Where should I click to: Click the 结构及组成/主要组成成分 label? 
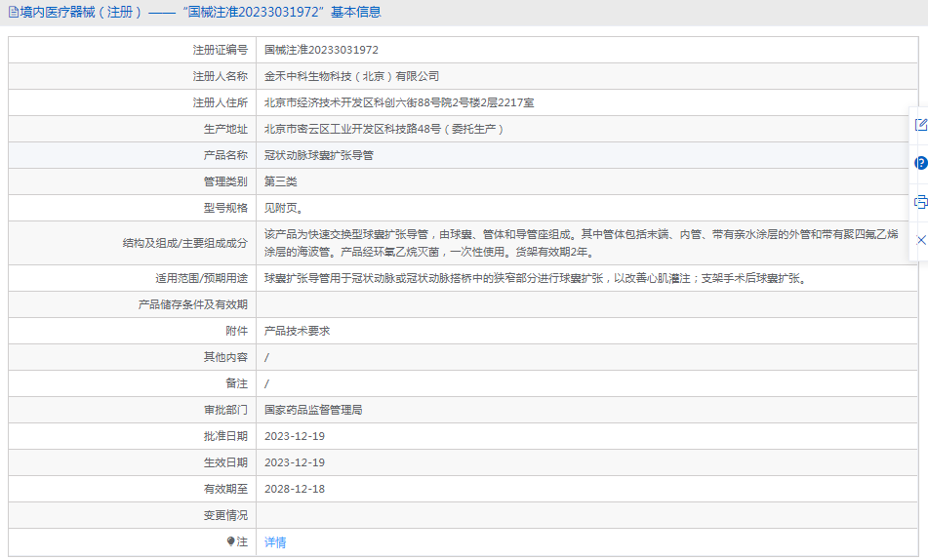[x=185, y=243]
